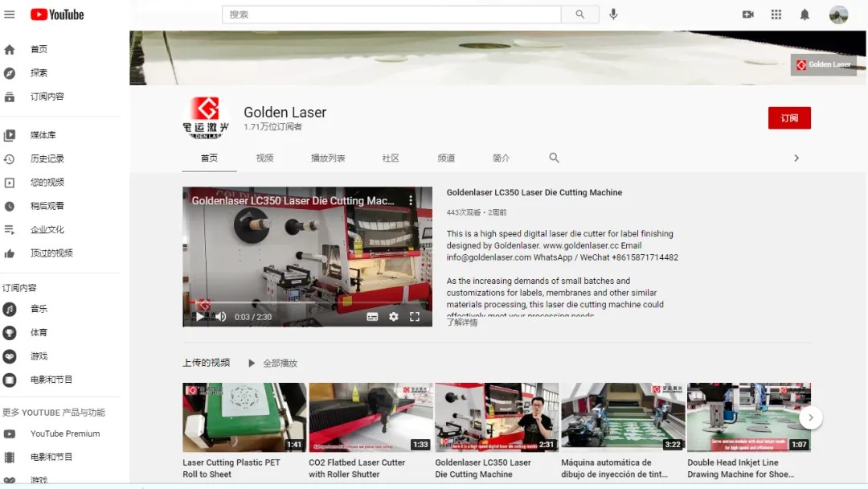Switch to the 简介 tab
The width and height of the screenshot is (868, 489).
501,158
